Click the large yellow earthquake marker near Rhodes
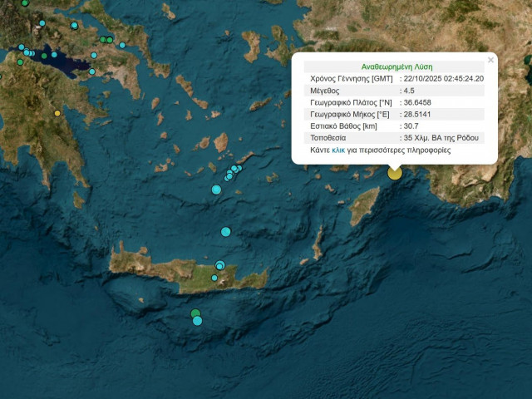Screen dimensions: 532x399 (x=395, y=172)
